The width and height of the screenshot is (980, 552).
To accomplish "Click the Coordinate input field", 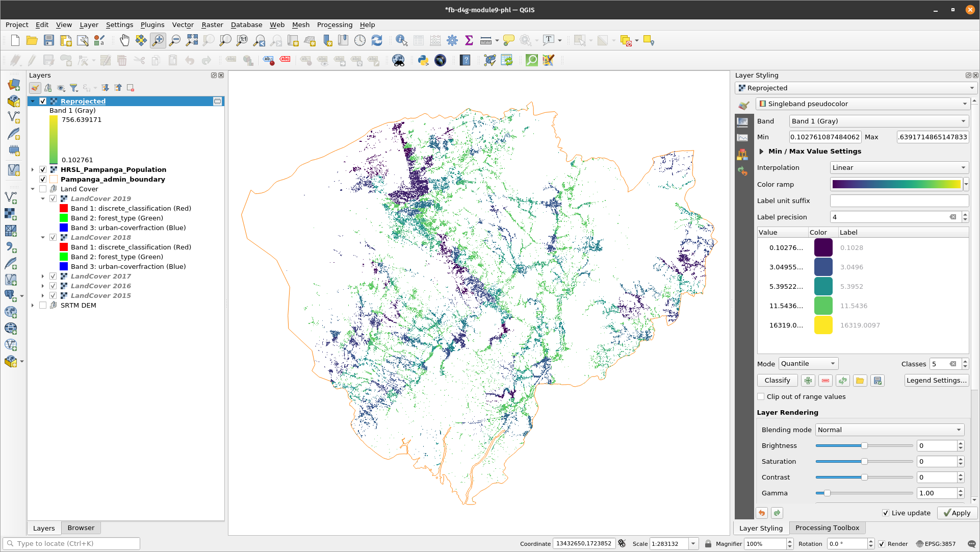I will pos(584,544).
